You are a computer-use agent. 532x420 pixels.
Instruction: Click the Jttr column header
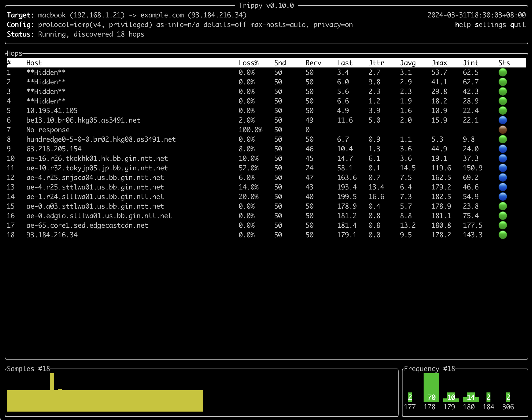click(376, 63)
